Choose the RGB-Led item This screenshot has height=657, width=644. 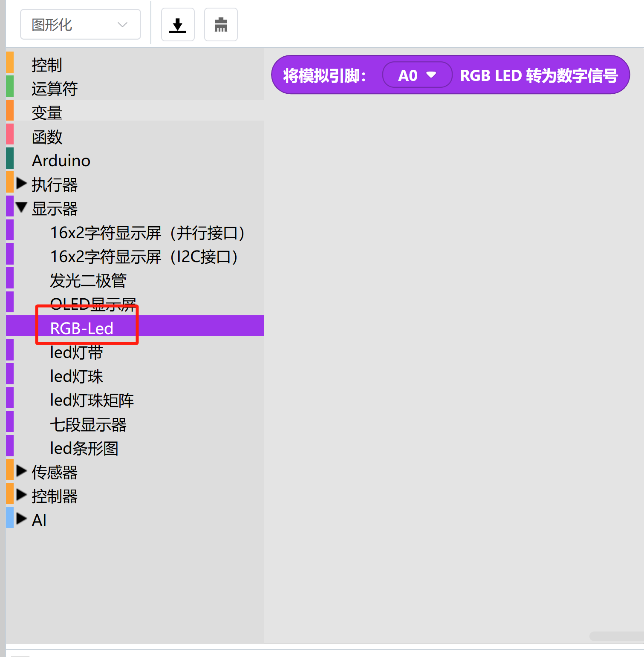[x=82, y=328]
